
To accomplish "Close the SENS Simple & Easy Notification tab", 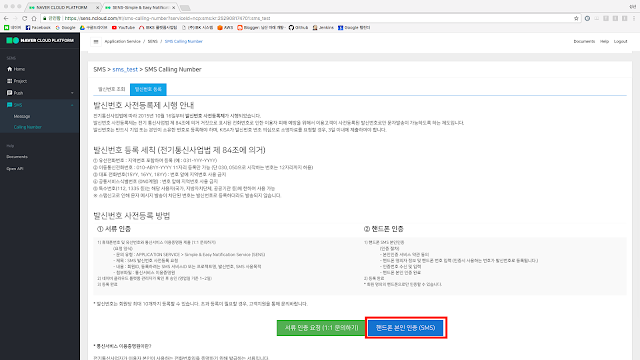I will [173, 8].
